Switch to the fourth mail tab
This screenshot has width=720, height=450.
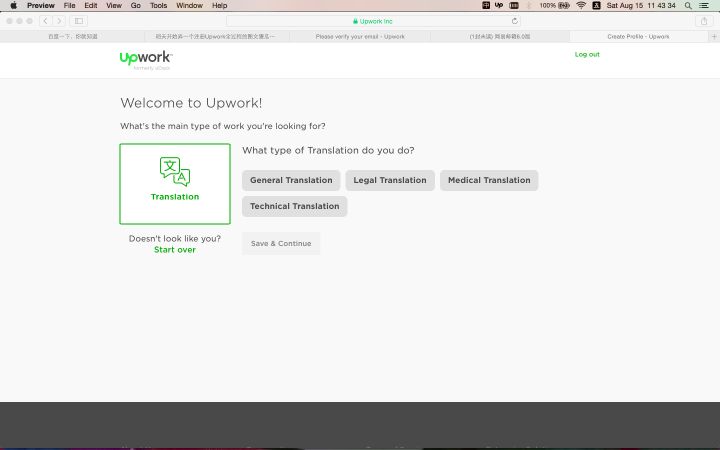(500, 36)
